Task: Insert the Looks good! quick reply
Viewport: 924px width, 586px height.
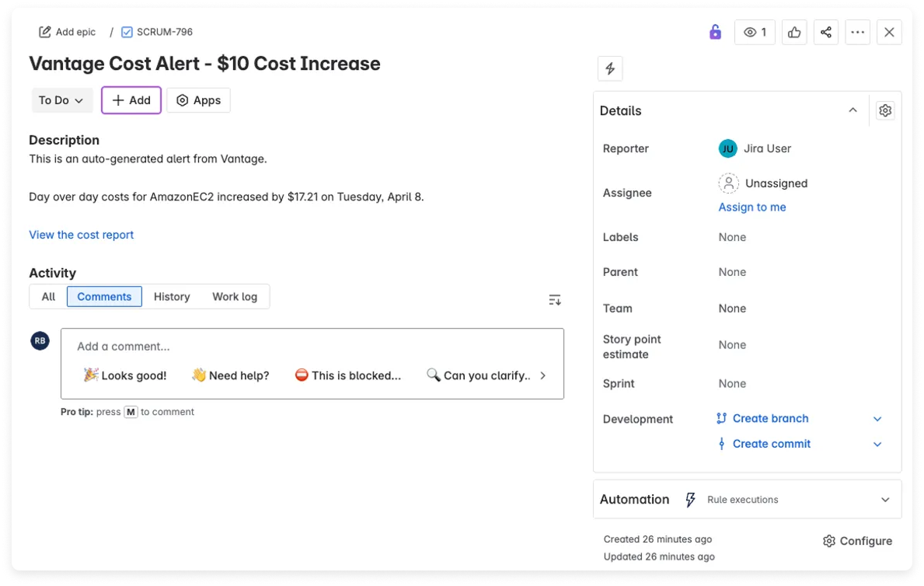Action: click(x=125, y=375)
